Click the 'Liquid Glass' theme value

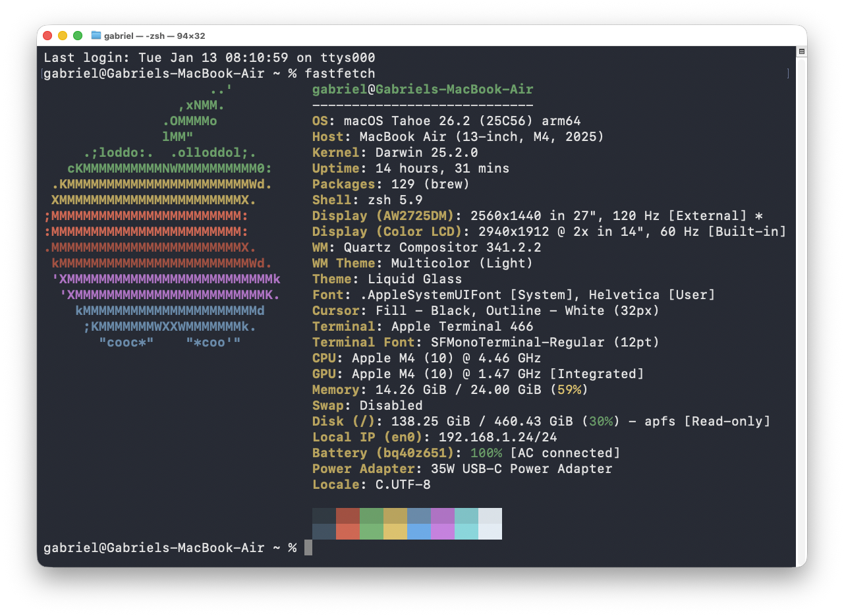415,279
